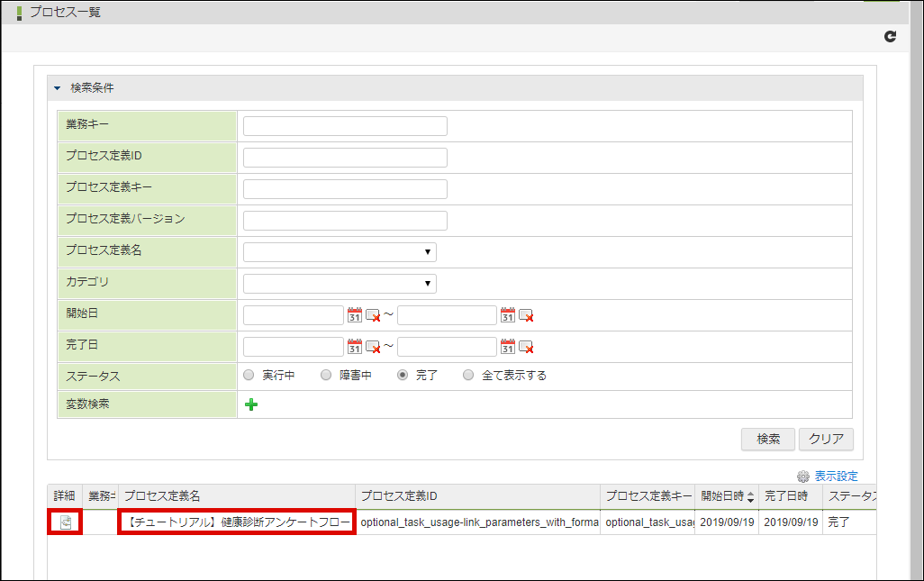924x581 pixels.
Task: Click the プロセス定義キー text field
Action: (345, 189)
